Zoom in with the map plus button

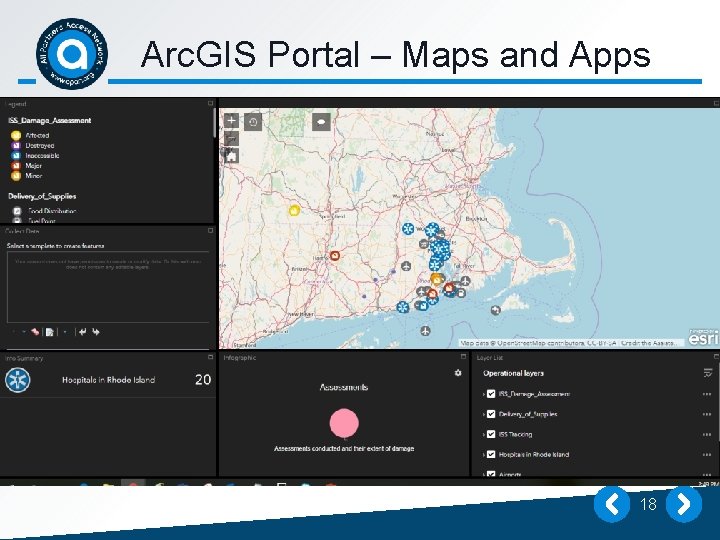tap(231, 121)
